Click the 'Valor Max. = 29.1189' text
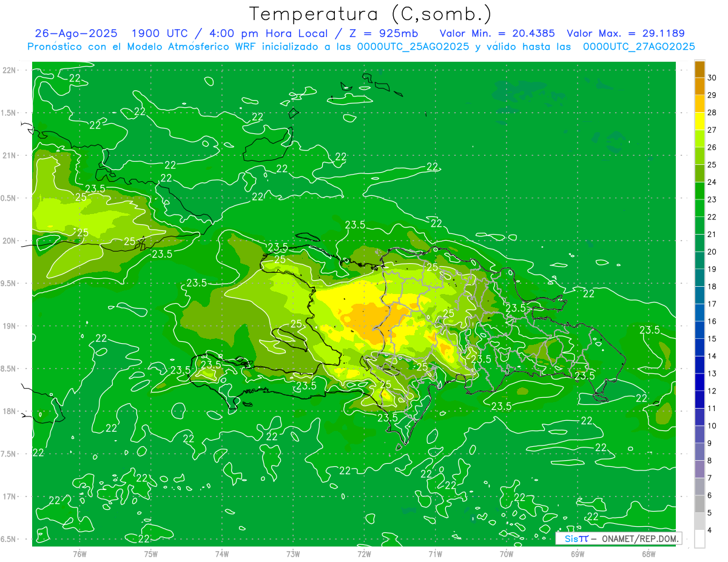The height and width of the screenshot is (562, 728). (625, 33)
